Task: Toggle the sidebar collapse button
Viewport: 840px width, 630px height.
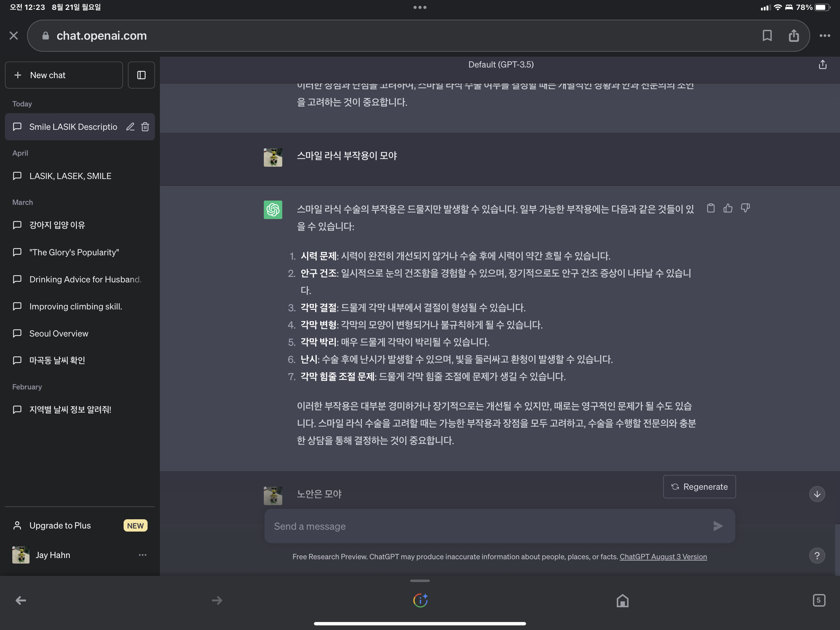Action: coord(141,75)
